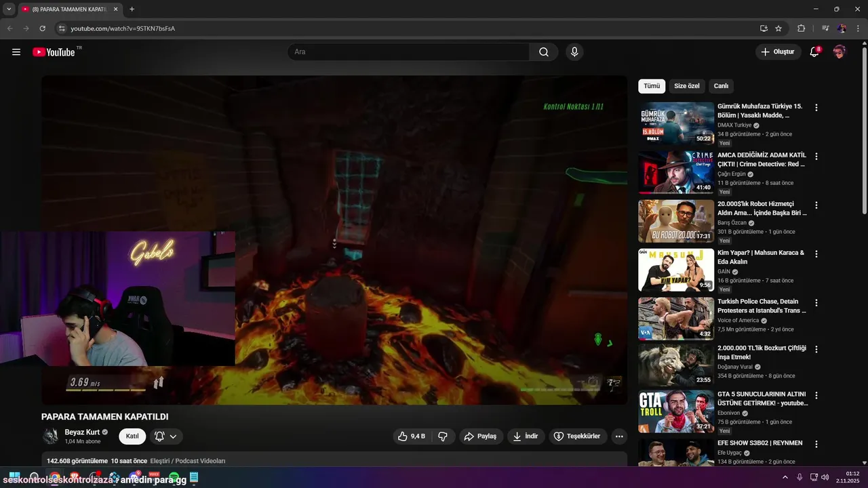Screen dimensions: 868x488
Task: Click the Oluştur create button
Action: (778, 52)
